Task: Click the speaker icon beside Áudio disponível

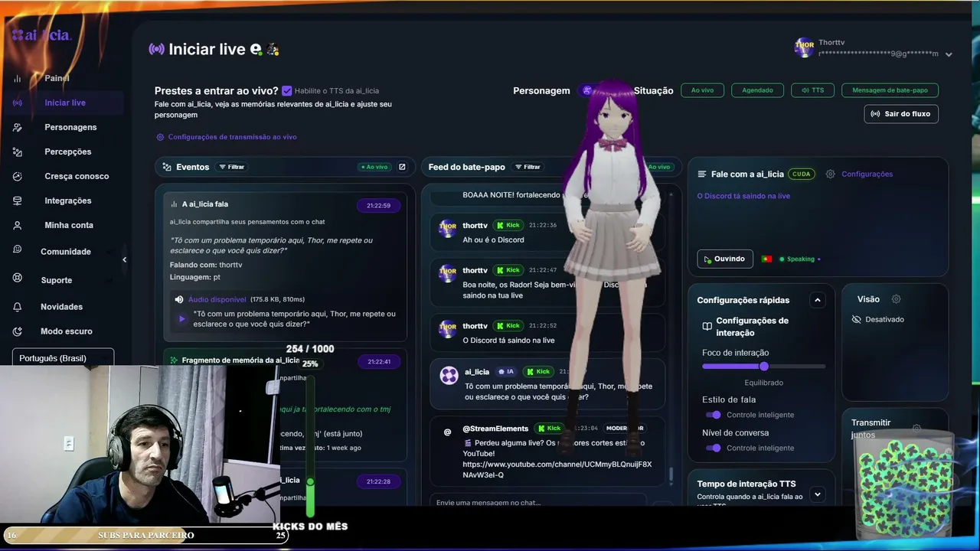Action: [x=179, y=299]
